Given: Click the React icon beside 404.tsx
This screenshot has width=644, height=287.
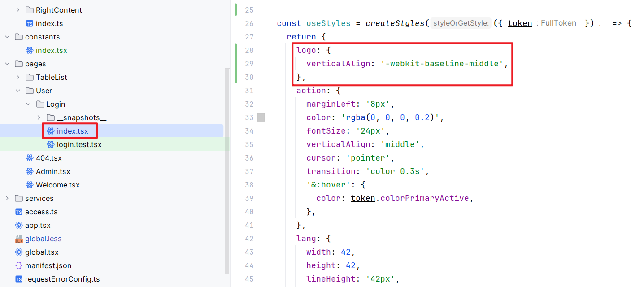Looking at the screenshot, I should [x=30, y=158].
